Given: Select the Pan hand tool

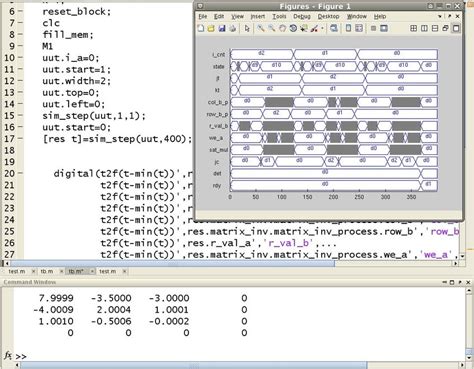Looking at the screenshot, I should [x=282, y=29].
